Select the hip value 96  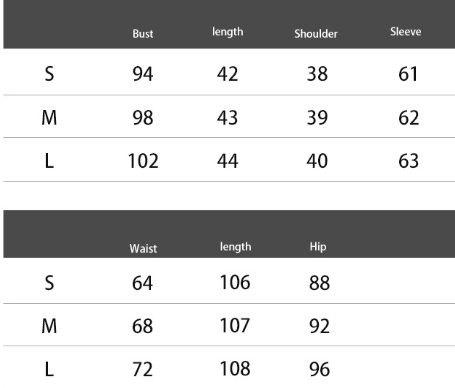click(x=319, y=369)
